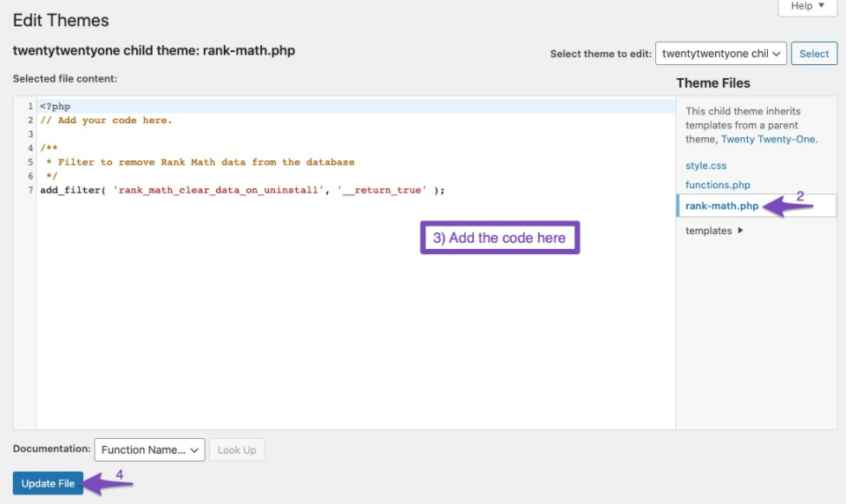The width and height of the screenshot is (846, 504).
Task: Select rank-math.php in Theme Files
Action: [x=722, y=206]
